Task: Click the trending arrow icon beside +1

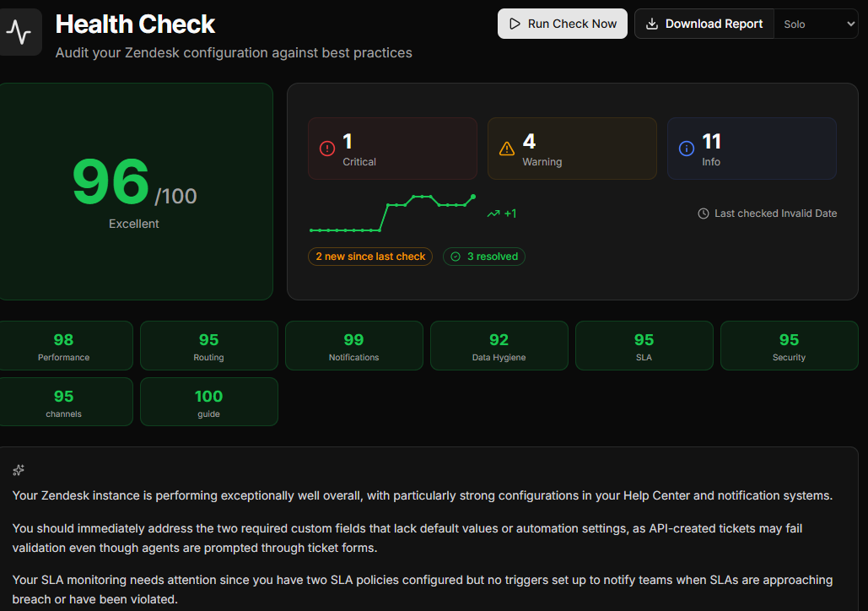Action: click(493, 214)
